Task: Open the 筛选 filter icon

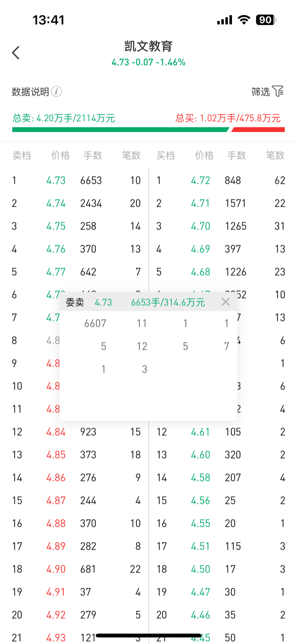Action: [278, 91]
